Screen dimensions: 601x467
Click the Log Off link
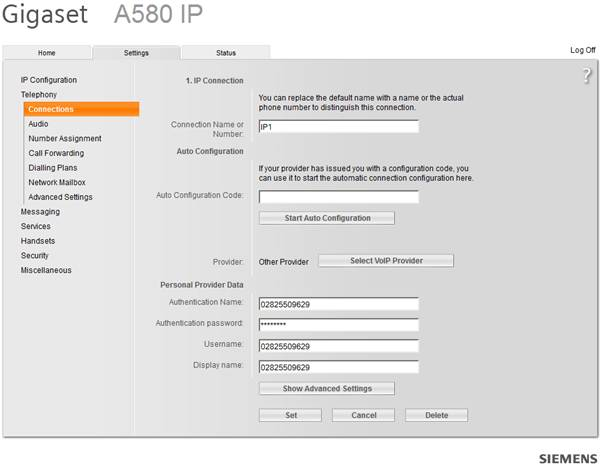pos(583,50)
